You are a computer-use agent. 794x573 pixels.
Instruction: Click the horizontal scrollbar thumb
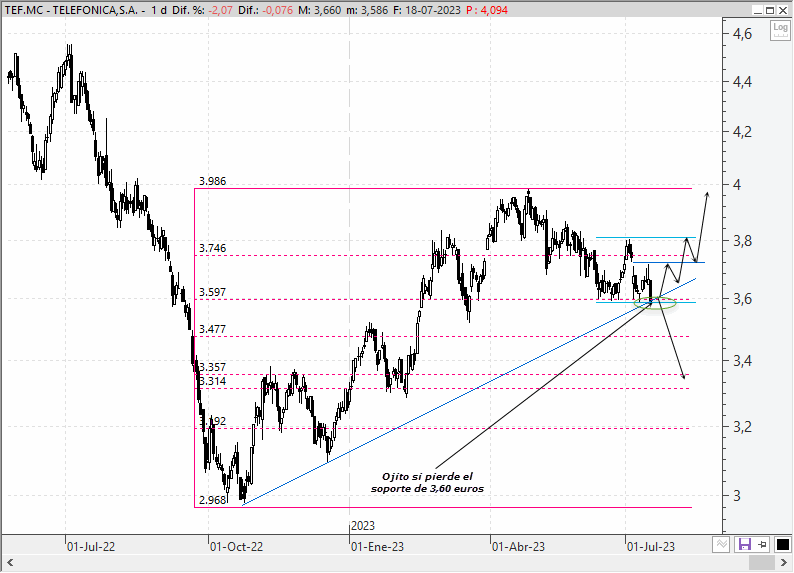761,562
